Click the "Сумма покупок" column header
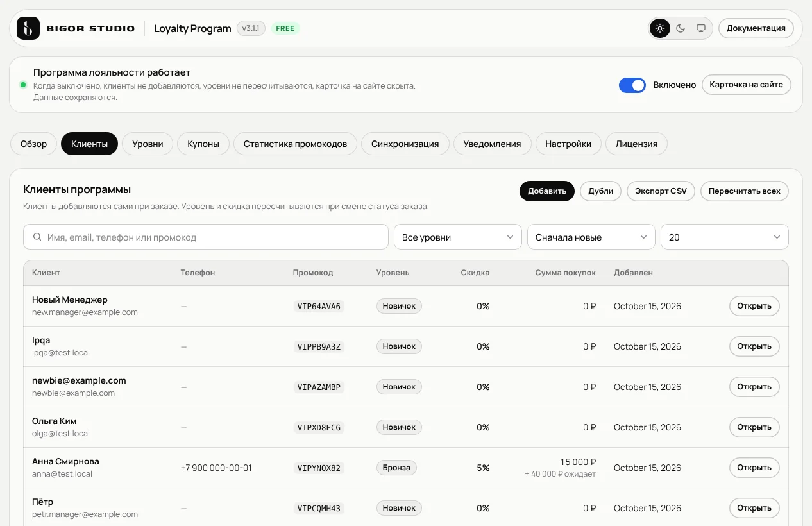 pyautogui.click(x=566, y=273)
